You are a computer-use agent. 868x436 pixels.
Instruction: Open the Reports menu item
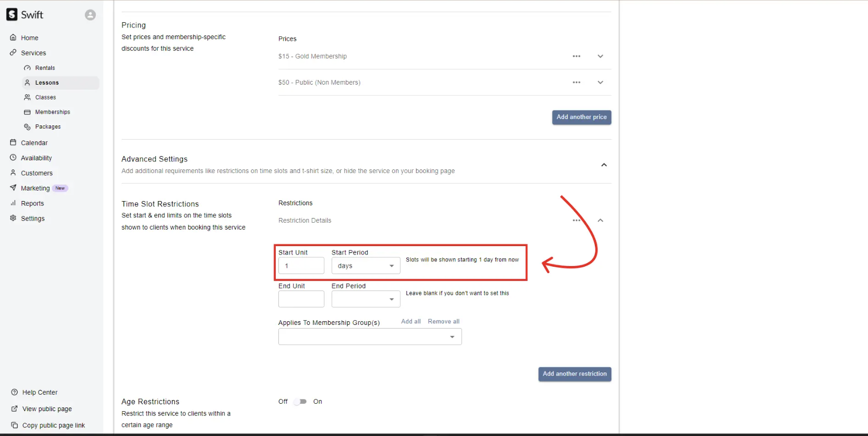click(32, 203)
